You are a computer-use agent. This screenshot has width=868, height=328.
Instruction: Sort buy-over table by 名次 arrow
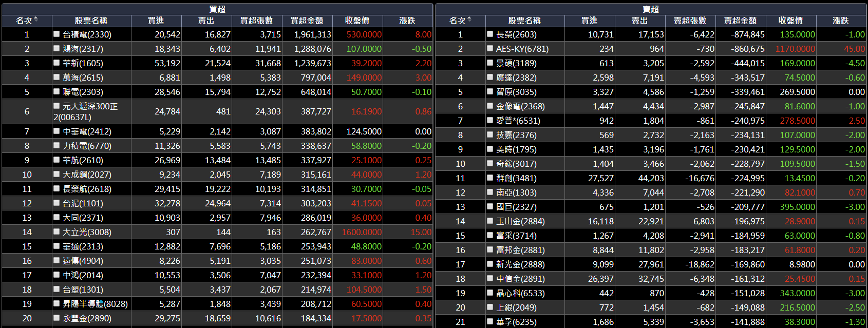pyautogui.click(x=36, y=20)
